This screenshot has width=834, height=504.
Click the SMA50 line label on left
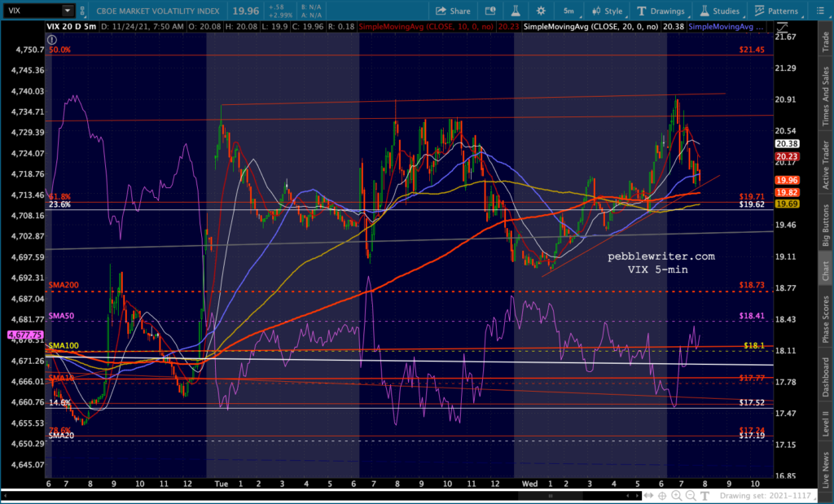(x=61, y=316)
